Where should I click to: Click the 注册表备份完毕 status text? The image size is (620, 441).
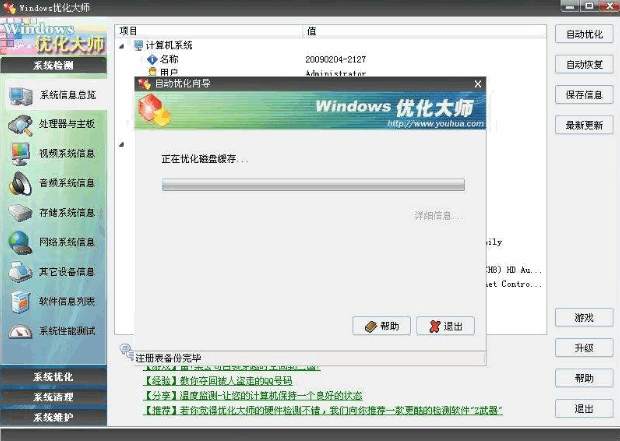point(168,358)
